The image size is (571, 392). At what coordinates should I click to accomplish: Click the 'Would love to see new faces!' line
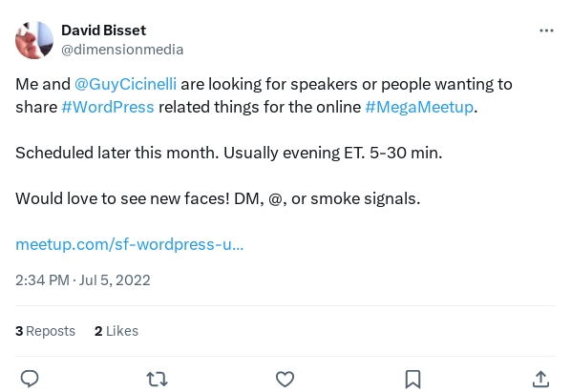[122, 198]
